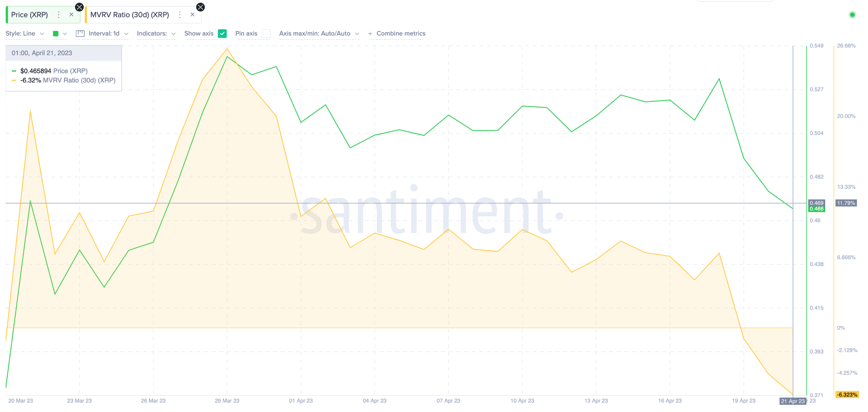Click black circle close badge above MVRV tab
The image size is (868, 412).
[200, 7]
